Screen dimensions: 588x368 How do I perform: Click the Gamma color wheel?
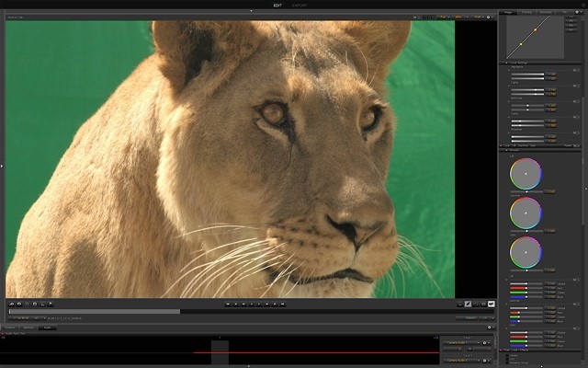[x=526, y=213]
